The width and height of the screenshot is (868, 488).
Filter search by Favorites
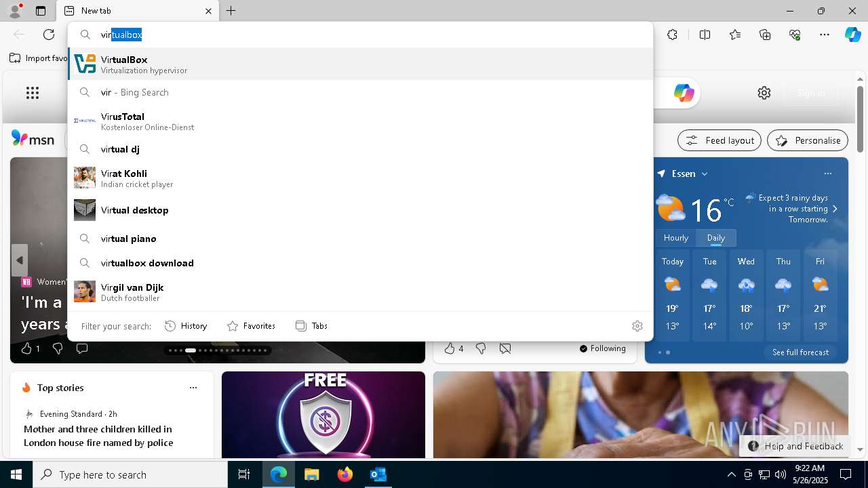click(251, 326)
